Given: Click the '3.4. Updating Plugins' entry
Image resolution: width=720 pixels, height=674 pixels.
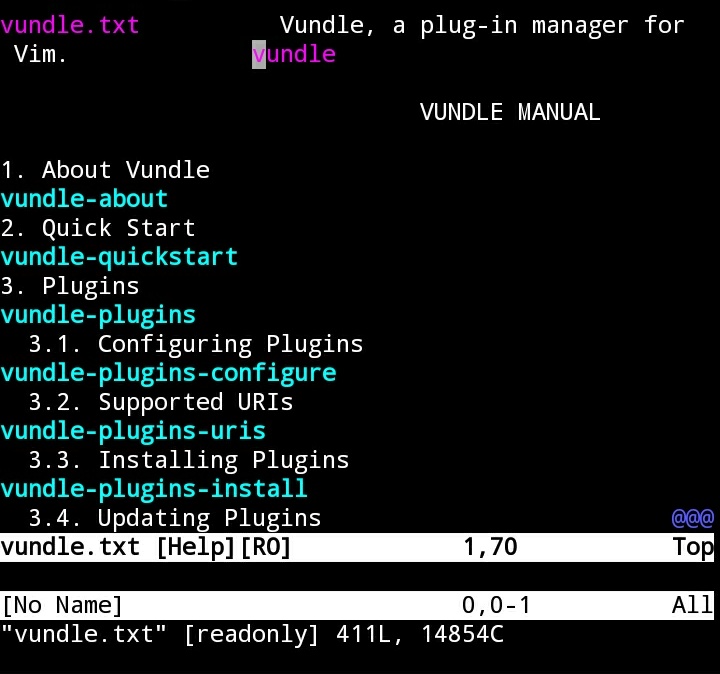Looking at the screenshot, I should (175, 517).
